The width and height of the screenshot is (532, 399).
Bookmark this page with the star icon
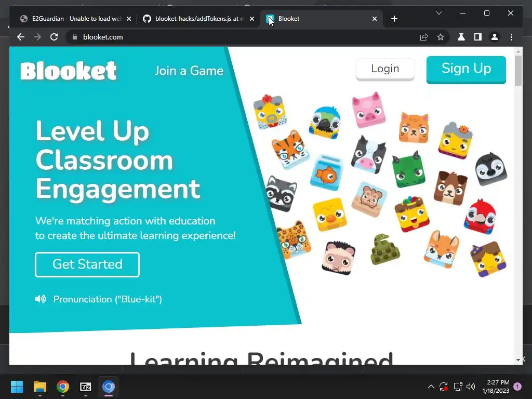(x=441, y=37)
